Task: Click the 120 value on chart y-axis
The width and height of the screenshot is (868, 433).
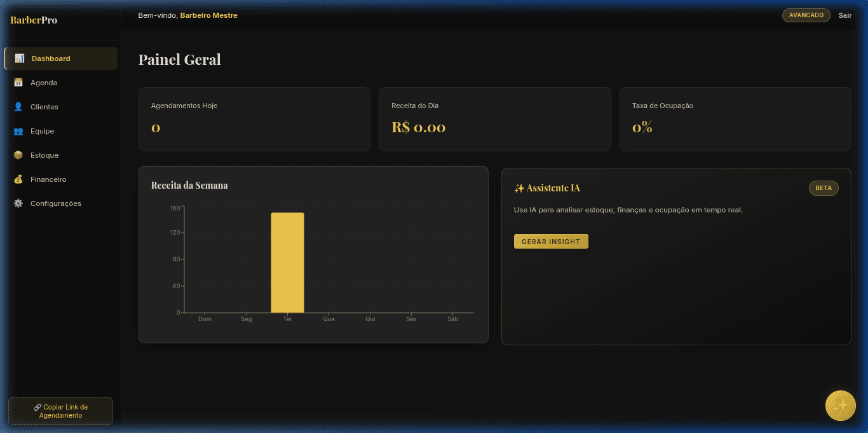Action: 175,233
